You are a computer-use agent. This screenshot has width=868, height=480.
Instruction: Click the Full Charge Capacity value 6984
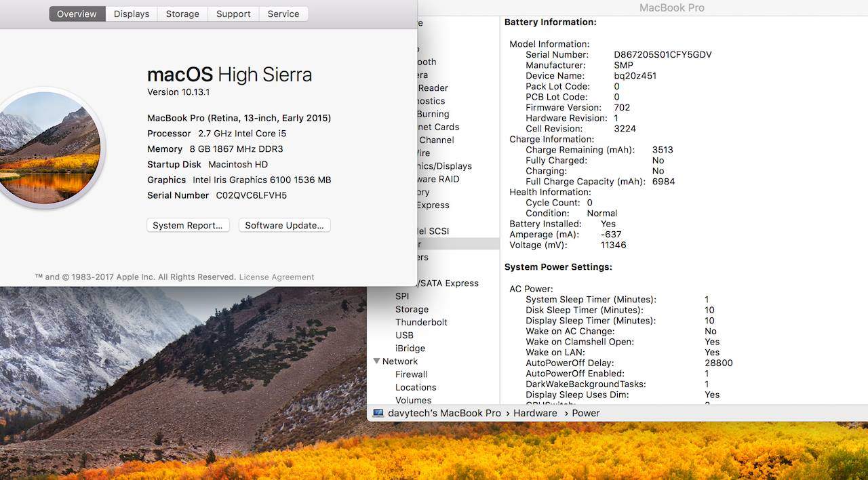point(663,182)
